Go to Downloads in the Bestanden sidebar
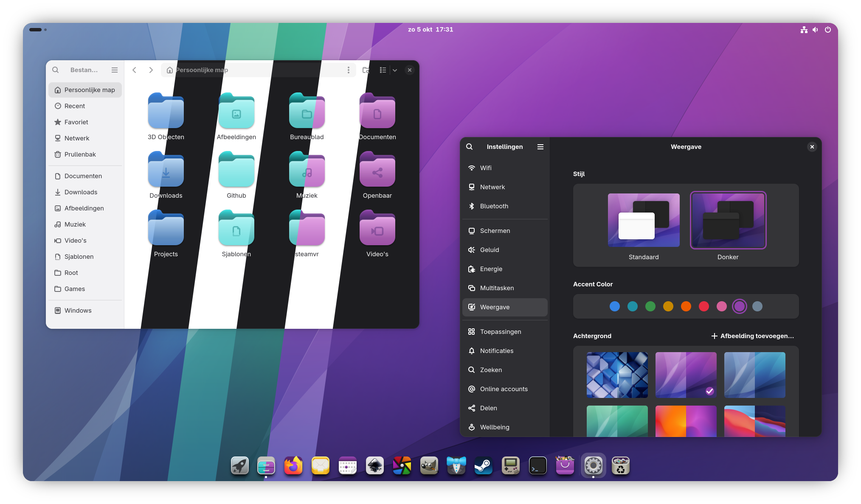This screenshot has width=861, height=504. (x=85, y=192)
